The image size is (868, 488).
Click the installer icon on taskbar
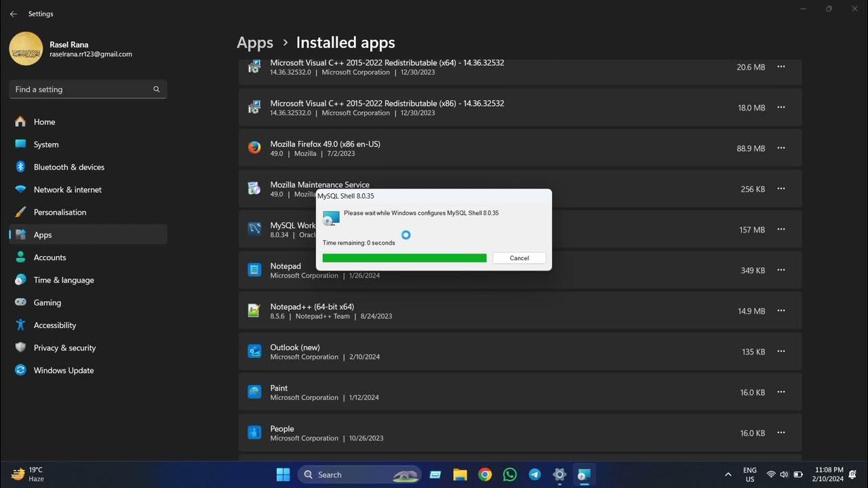tap(584, 474)
